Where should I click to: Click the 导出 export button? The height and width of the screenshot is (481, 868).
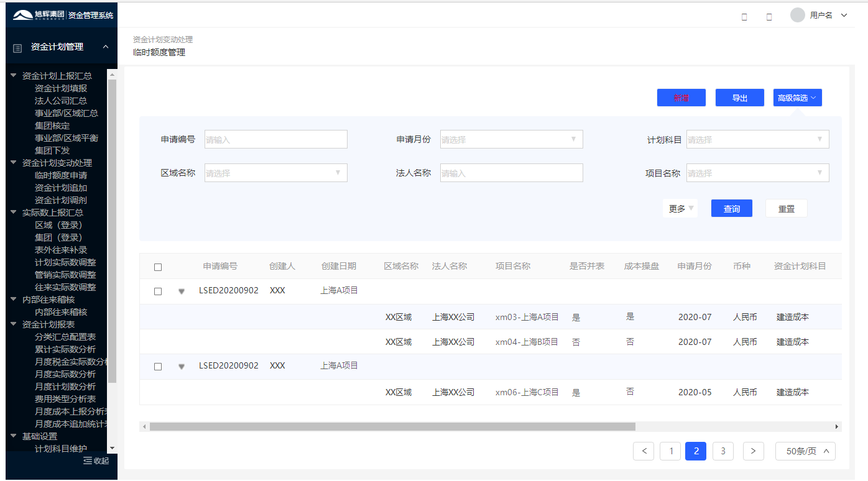[739, 98]
